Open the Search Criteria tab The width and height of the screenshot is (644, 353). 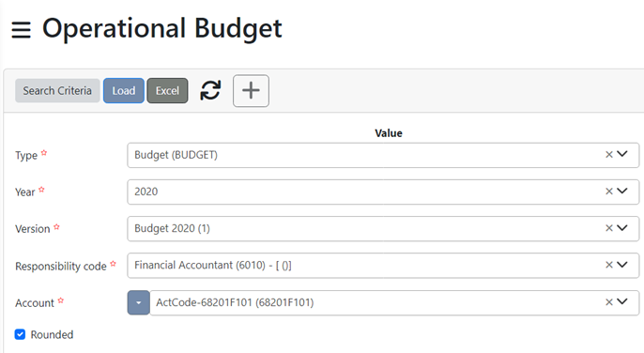coord(57,90)
